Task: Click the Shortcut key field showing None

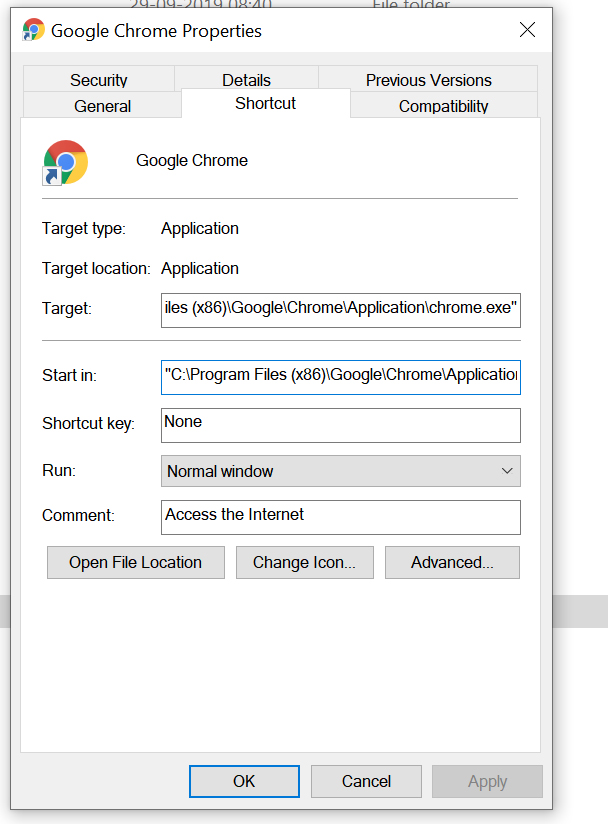Action: [340, 424]
